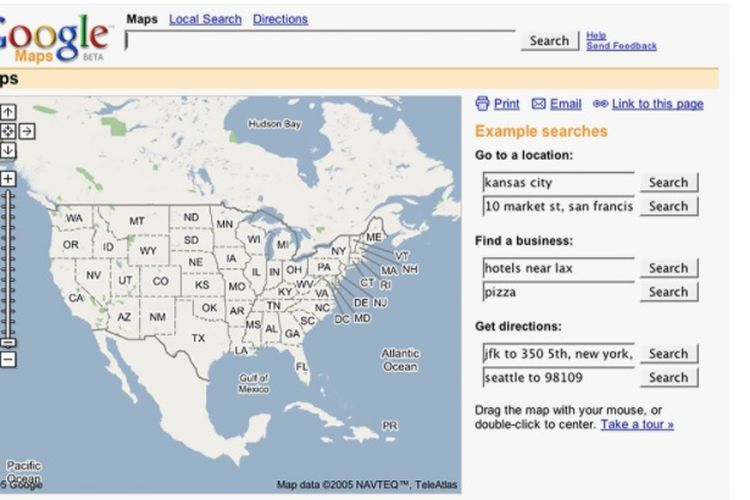Select the Maps tab
Screen dimensions: 750x500
click(x=142, y=19)
